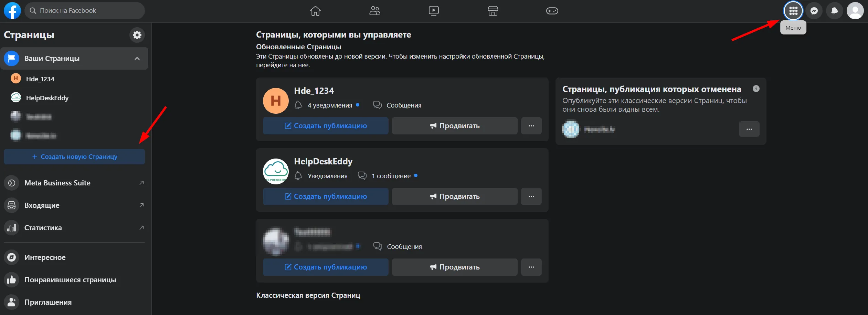Open Входящие in the sidebar
The height and width of the screenshot is (315, 868).
[x=74, y=205]
